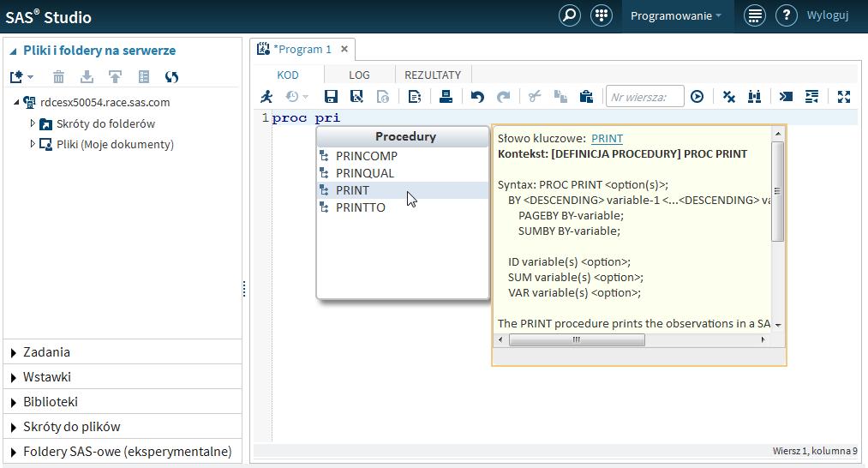Open the Programowanie perspective dropdown
Image resolution: width=868 pixels, height=468 pixels.
676,16
